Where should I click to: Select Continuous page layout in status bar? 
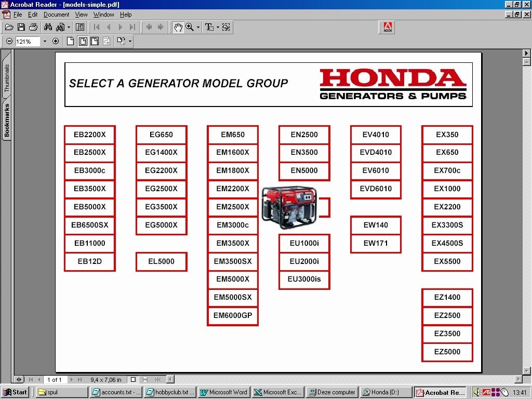tap(145, 380)
